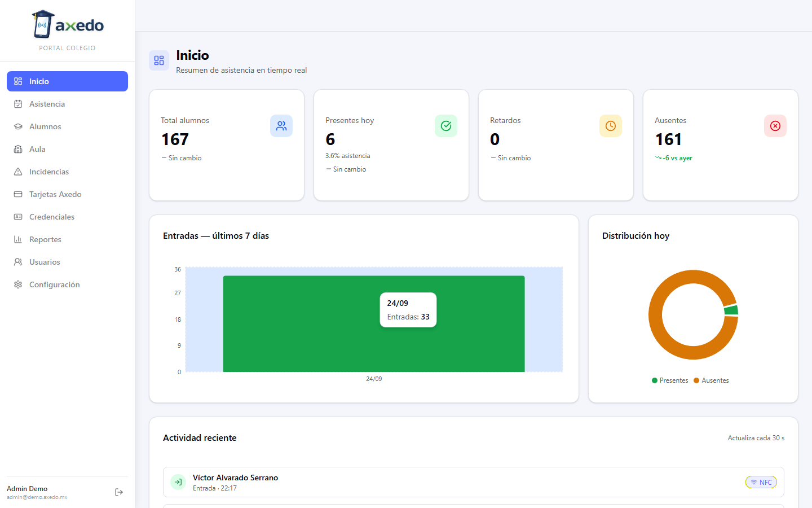Click the Retardos clock icon

pos(611,126)
